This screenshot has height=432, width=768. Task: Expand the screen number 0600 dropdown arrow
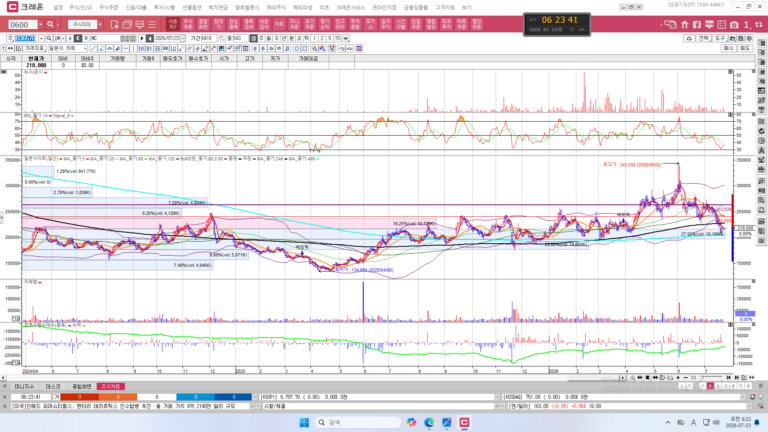pos(40,24)
